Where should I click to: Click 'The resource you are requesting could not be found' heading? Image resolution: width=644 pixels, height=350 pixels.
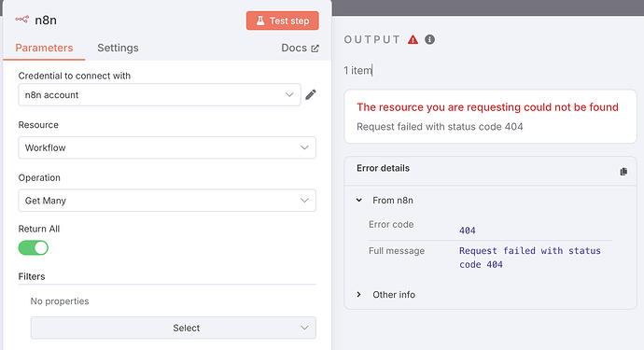point(487,107)
